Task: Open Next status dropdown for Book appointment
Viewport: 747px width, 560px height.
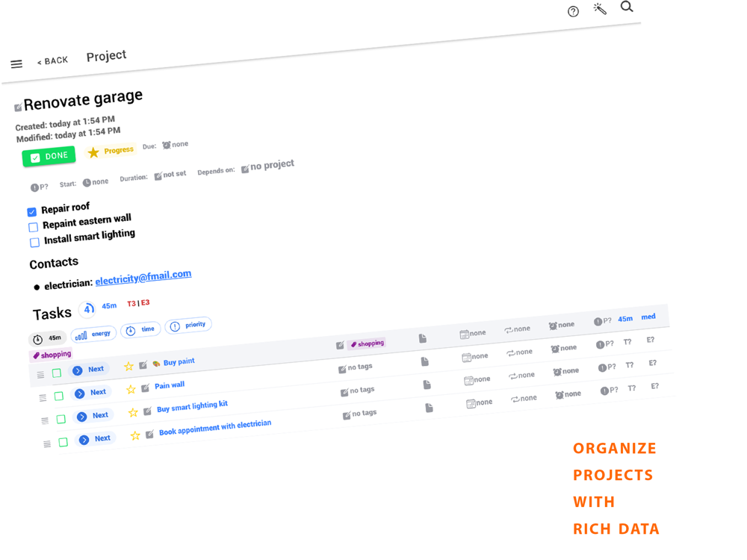Action: coord(96,439)
